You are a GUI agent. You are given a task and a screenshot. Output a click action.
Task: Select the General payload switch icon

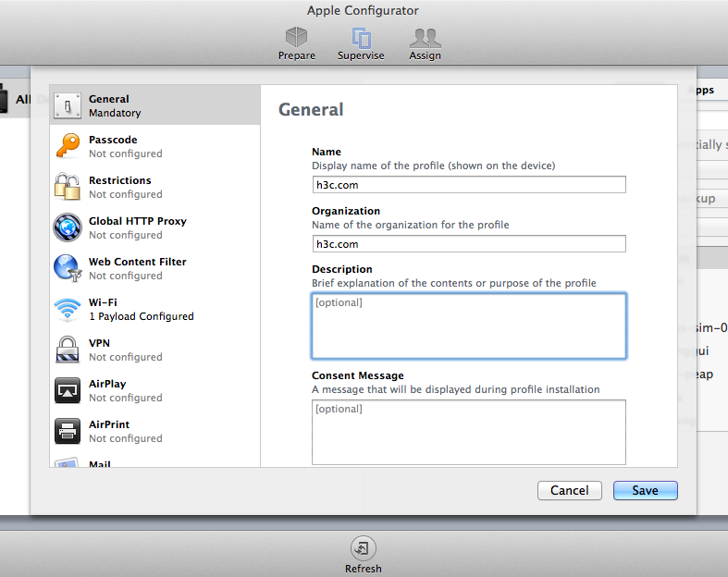[68, 105]
